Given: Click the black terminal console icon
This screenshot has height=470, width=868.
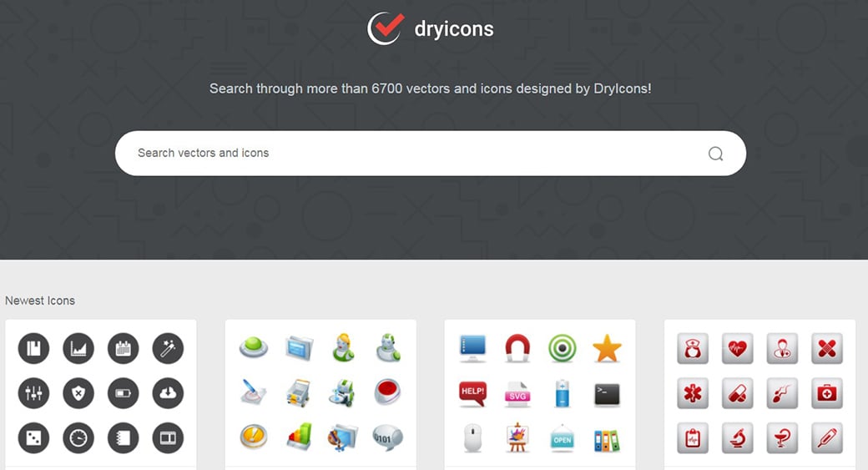Looking at the screenshot, I should point(607,393).
